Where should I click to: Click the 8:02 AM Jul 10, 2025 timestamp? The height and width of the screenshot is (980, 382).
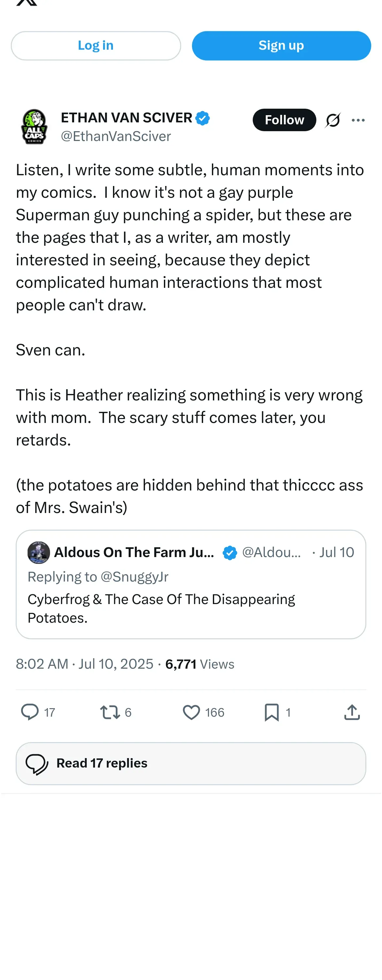coord(85,664)
